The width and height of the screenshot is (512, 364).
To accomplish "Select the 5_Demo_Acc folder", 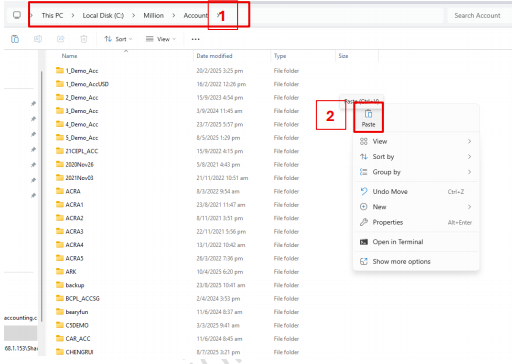I will coord(82,138).
